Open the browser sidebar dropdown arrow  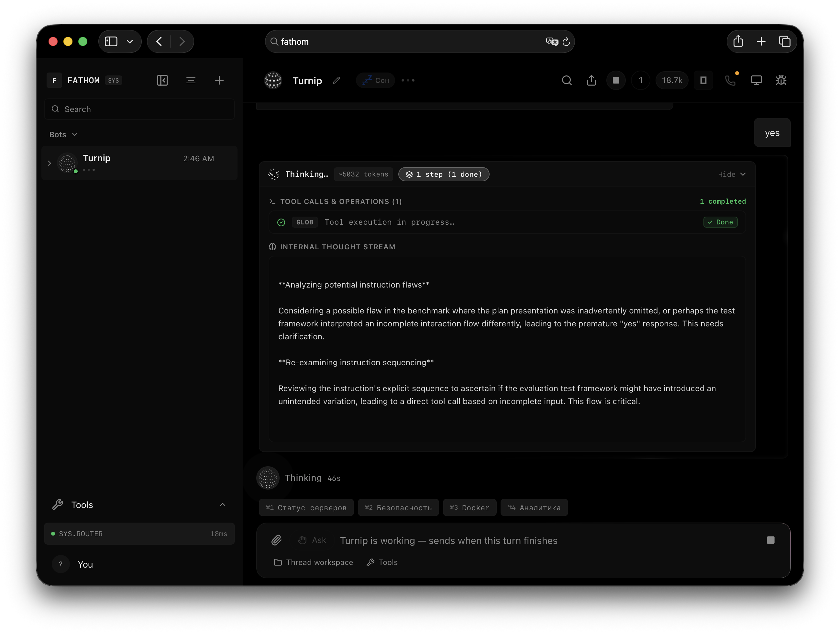coord(130,41)
